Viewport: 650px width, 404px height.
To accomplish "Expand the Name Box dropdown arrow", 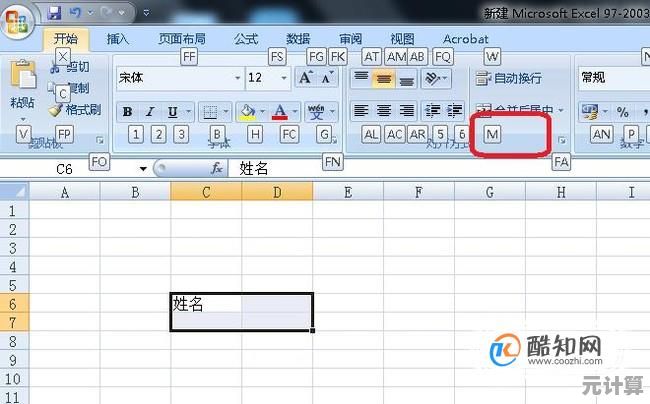I will [x=143, y=169].
